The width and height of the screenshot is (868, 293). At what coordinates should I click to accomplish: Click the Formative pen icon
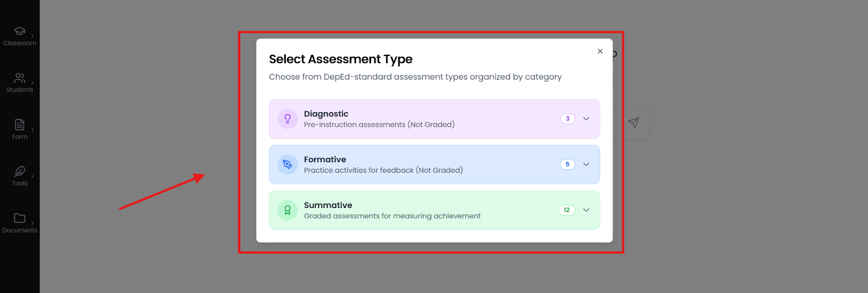(288, 165)
